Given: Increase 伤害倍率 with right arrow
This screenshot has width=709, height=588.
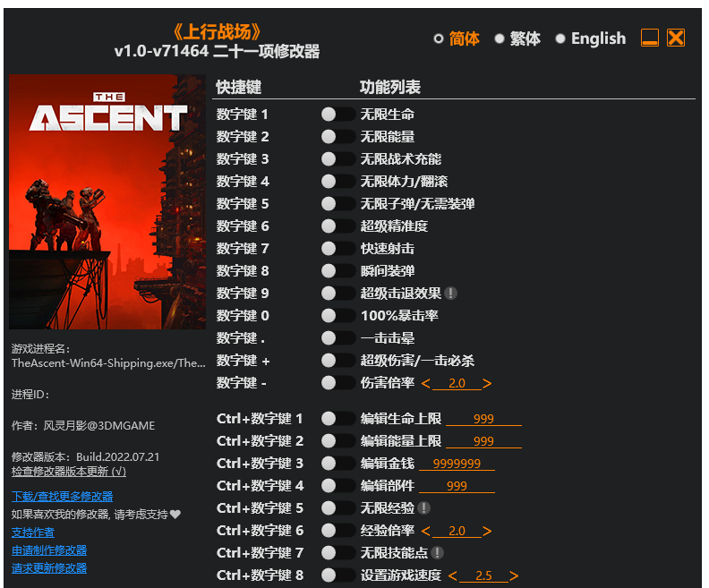Looking at the screenshot, I should [487, 384].
